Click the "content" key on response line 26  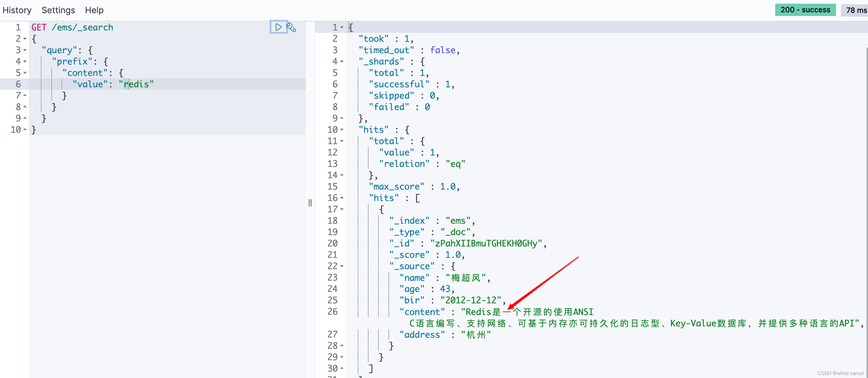pos(422,312)
